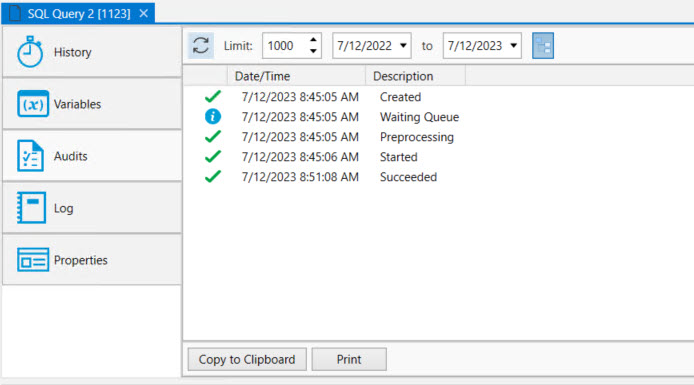Close the SQL Query 2 tab

point(143,14)
